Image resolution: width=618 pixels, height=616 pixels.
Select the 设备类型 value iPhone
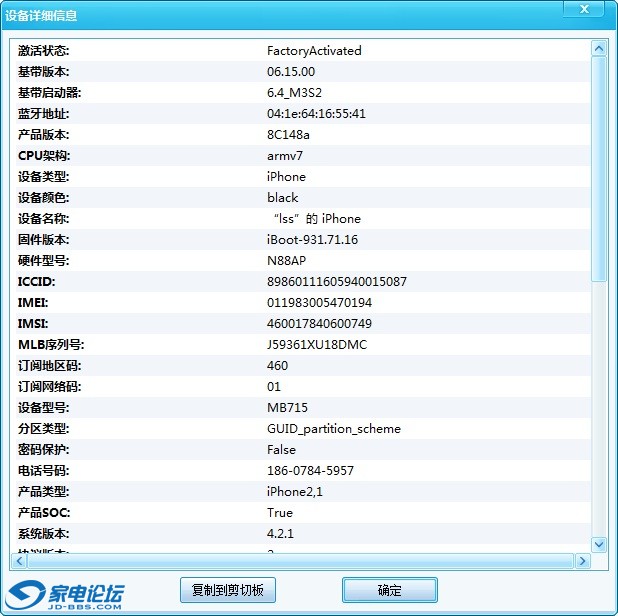286,177
